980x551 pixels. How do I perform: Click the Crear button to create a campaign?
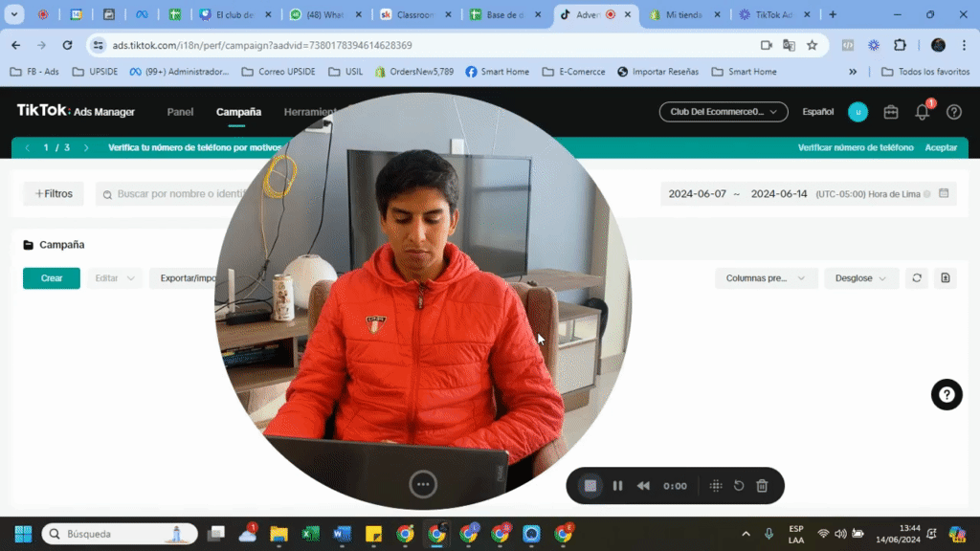pyautogui.click(x=51, y=277)
